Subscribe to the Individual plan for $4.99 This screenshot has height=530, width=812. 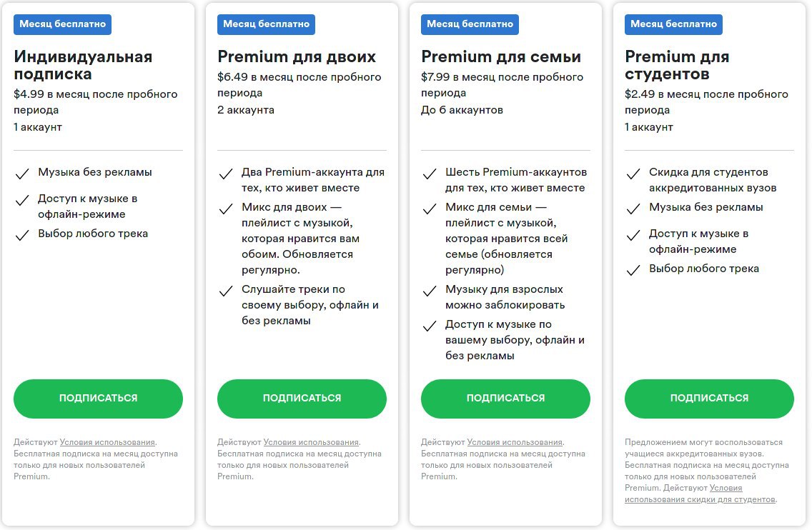[98, 399]
